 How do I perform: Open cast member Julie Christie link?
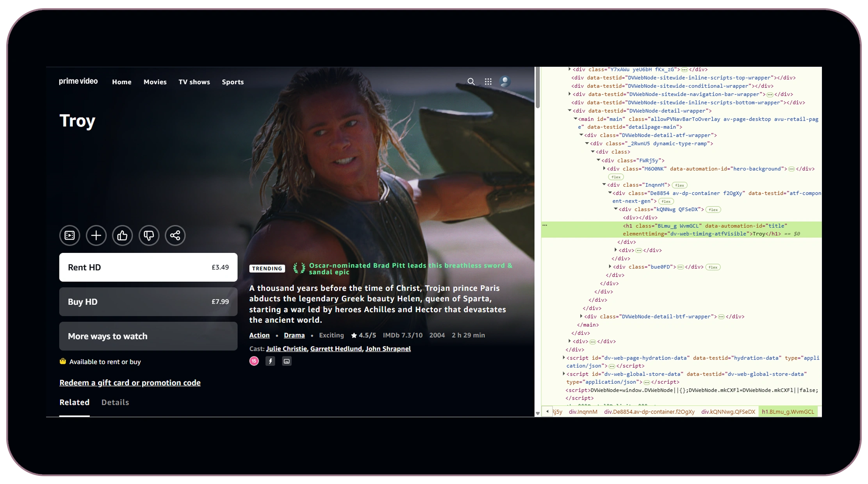click(x=287, y=349)
